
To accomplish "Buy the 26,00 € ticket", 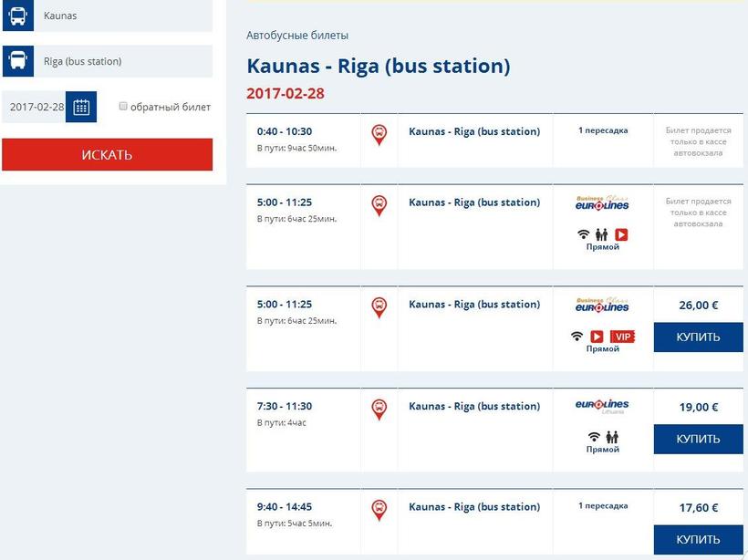I will [698, 337].
